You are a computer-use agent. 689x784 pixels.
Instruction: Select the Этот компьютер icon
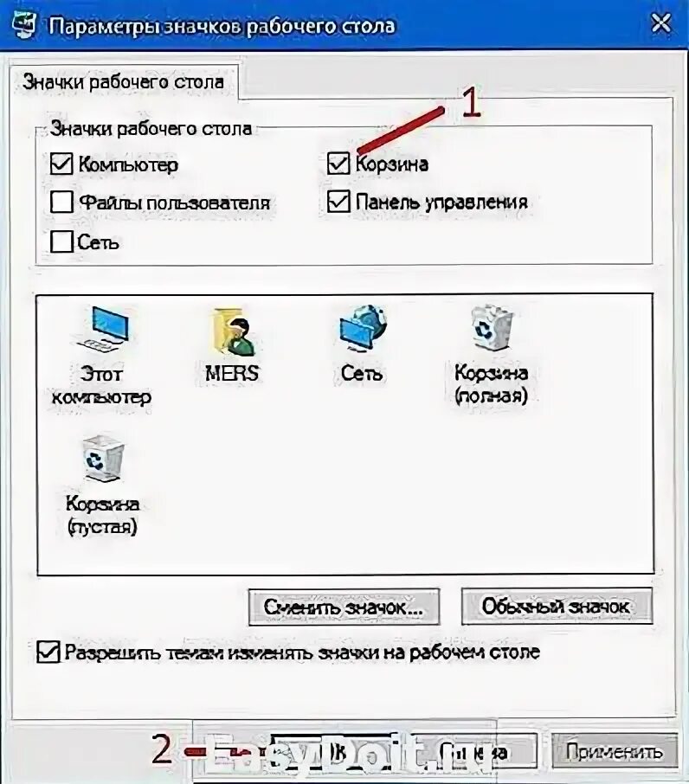coord(101,356)
